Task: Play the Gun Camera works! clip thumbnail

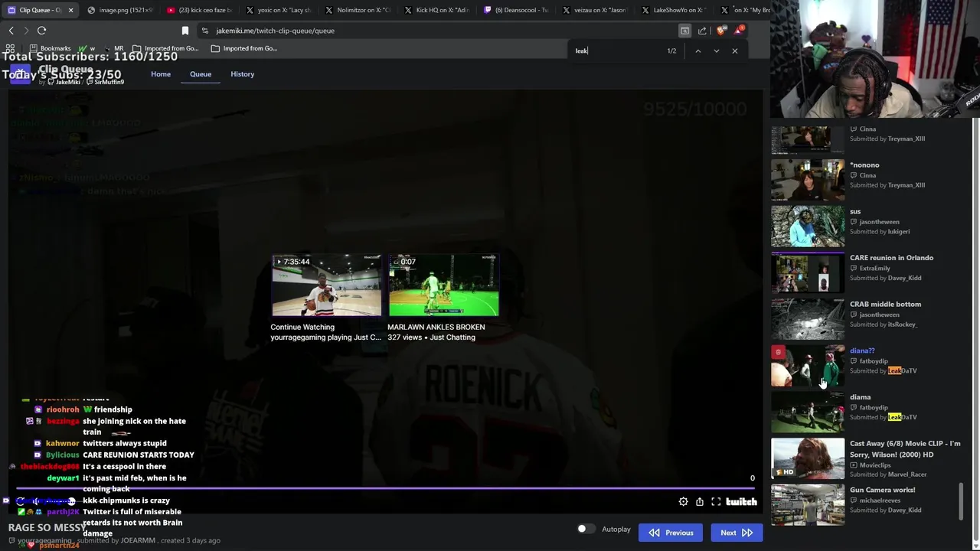Action: pos(808,504)
